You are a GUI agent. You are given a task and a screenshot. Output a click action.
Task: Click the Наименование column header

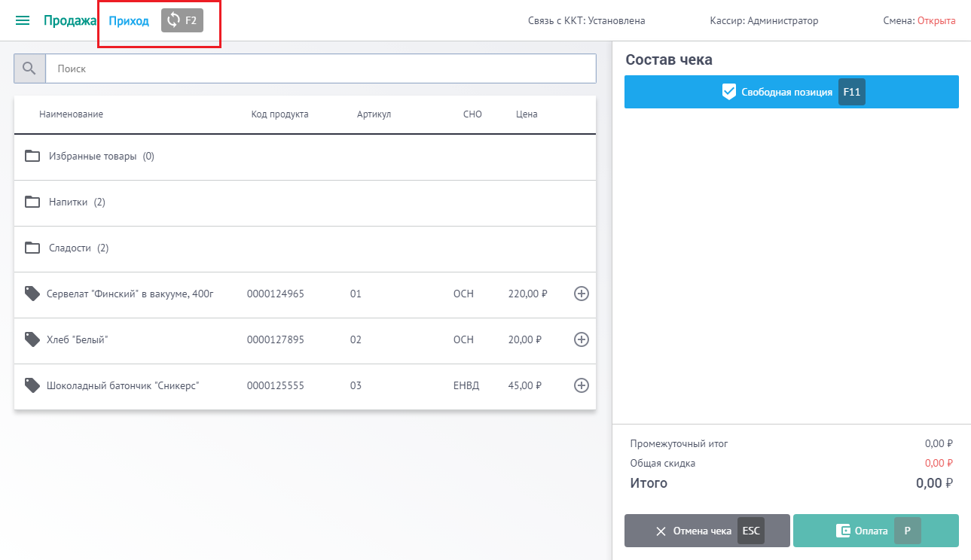click(x=71, y=114)
